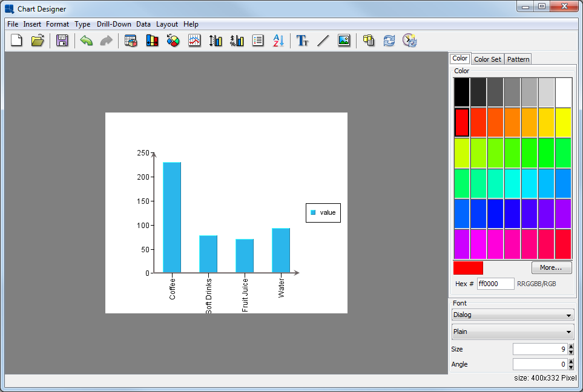Open the Layout menu
Viewport: 583px width, 392px height.
[167, 24]
